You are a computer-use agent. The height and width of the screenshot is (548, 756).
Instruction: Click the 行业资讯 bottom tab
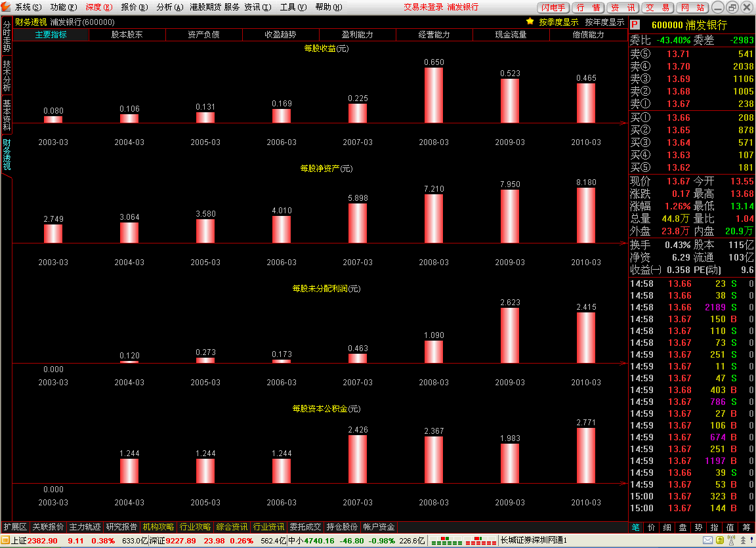point(268,527)
